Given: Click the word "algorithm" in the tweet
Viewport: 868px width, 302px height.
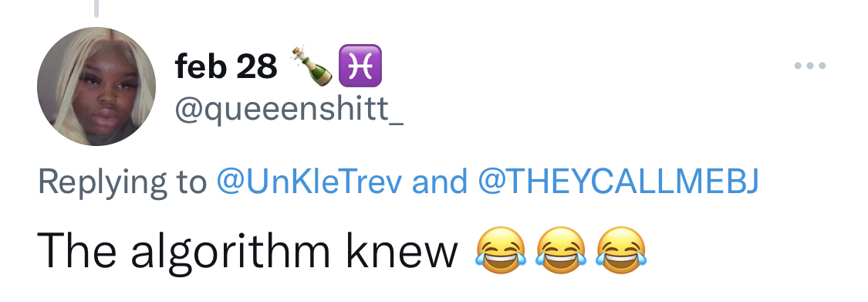Looking at the screenshot, I should (230, 252).
